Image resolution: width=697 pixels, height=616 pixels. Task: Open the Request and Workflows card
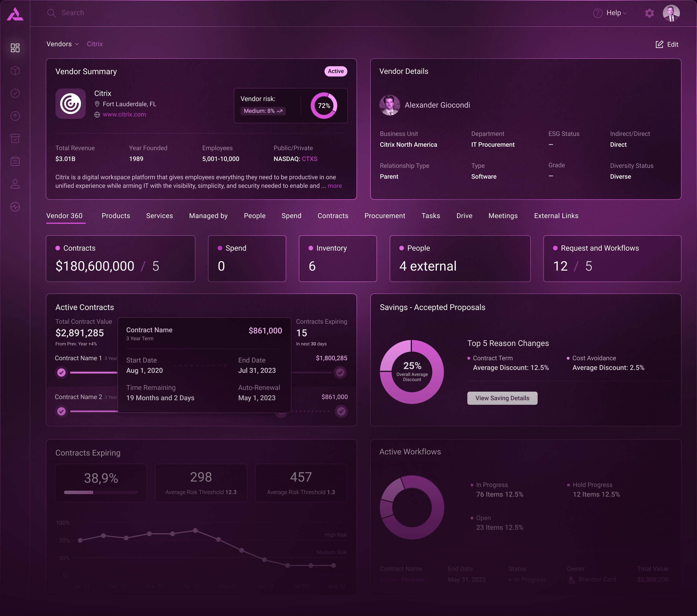(x=612, y=259)
